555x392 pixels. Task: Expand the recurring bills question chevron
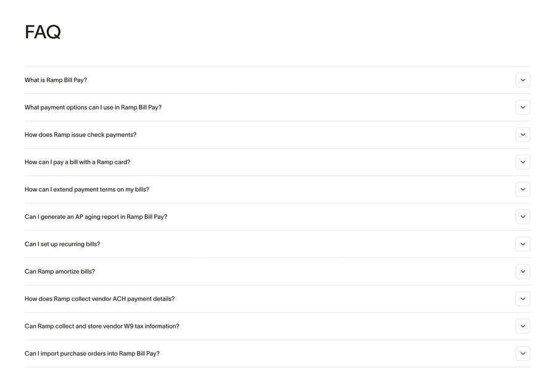pos(523,244)
